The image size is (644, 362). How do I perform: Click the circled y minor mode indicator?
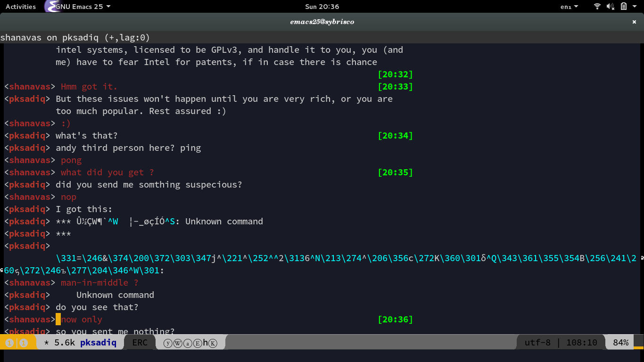tap(167, 344)
